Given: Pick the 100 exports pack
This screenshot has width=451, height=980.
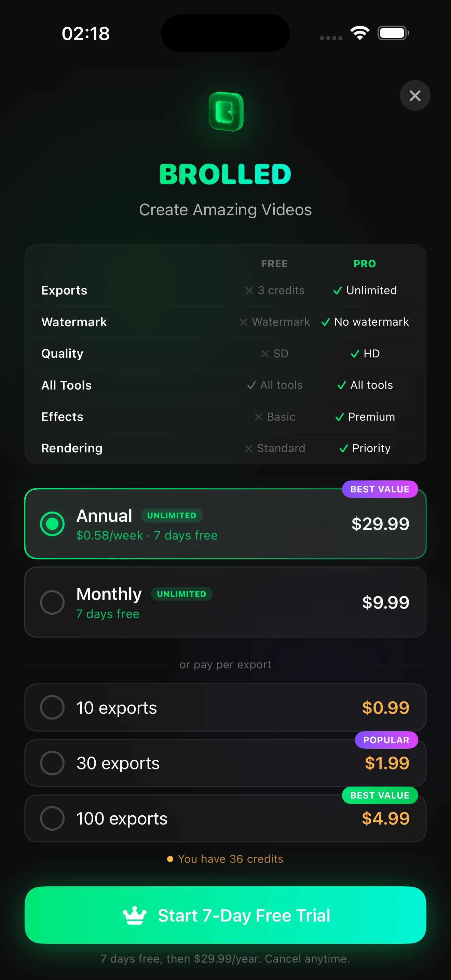Looking at the screenshot, I should point(52,818).
